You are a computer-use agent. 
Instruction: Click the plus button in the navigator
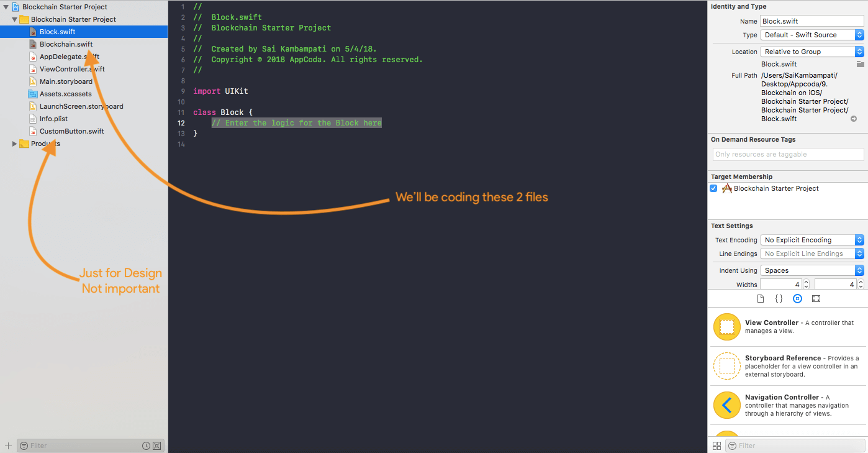(8, 446)
